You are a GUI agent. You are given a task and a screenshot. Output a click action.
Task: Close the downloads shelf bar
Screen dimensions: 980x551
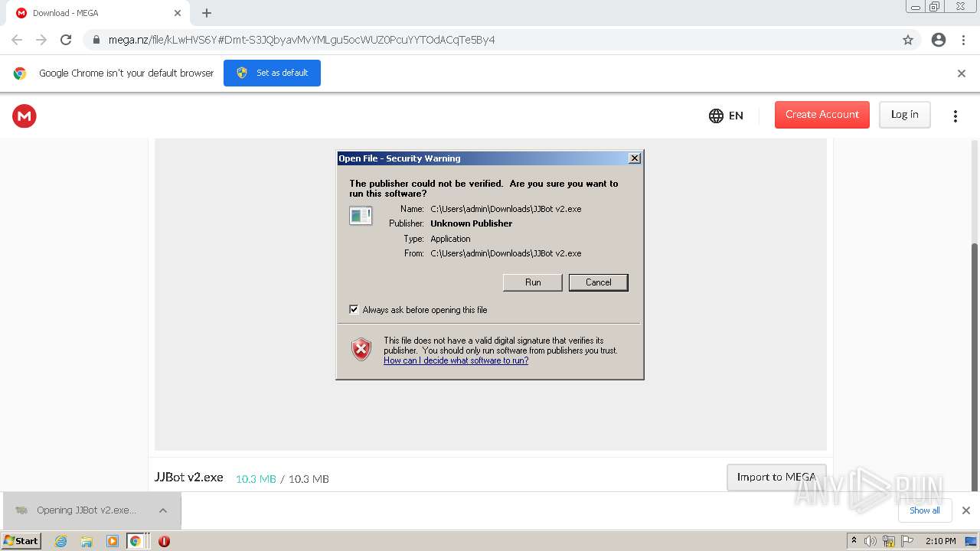(x=966, y=510)
